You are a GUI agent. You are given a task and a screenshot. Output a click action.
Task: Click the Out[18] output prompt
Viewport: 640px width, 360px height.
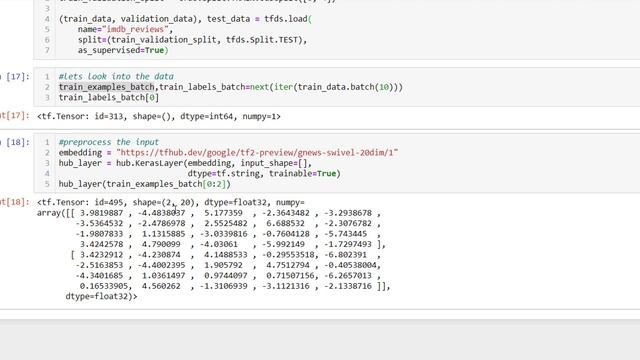click(15, 202)
